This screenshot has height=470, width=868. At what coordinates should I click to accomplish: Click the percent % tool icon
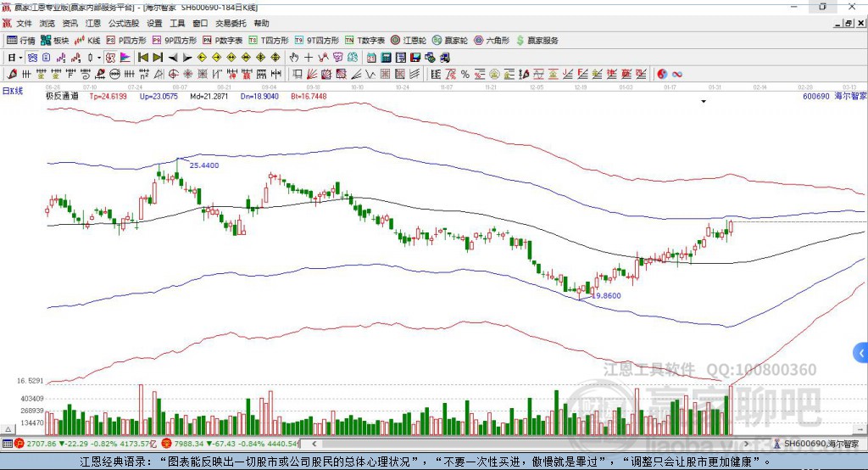[465, 74]
